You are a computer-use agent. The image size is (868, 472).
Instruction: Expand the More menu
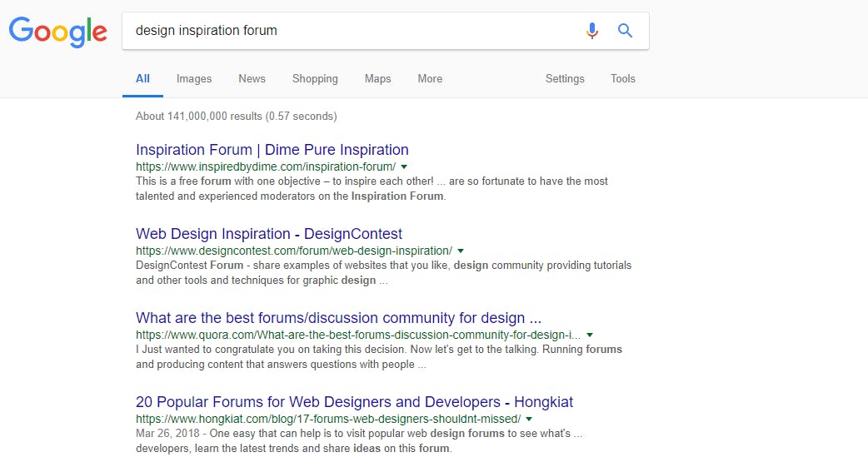coord(430,78)
